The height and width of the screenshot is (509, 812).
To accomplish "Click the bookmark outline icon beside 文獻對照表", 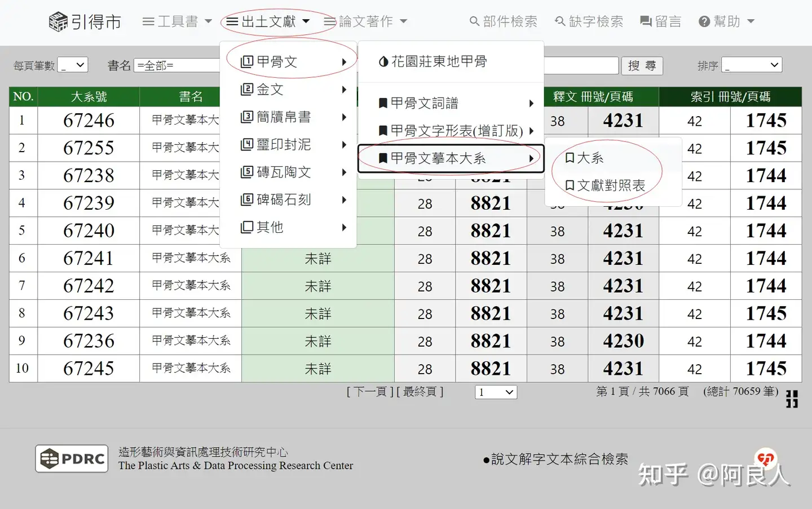I will (570, 185).
